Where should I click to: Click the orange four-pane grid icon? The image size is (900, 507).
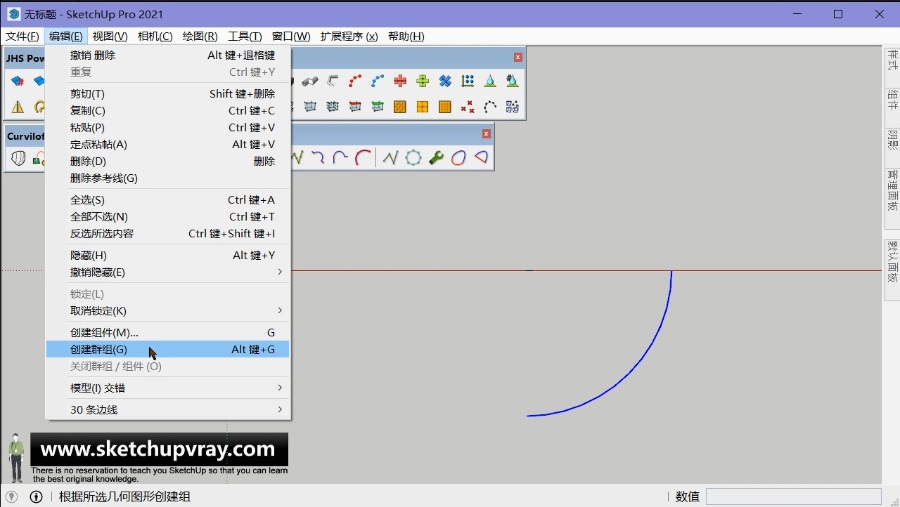(422, 106)
